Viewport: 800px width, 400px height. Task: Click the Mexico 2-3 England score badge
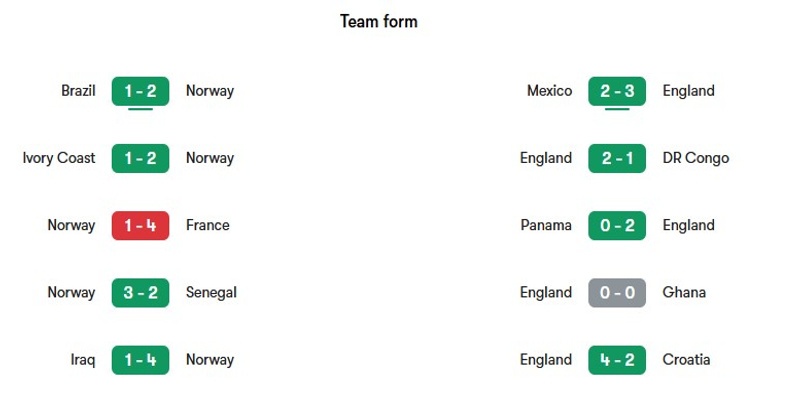[617, 91]
